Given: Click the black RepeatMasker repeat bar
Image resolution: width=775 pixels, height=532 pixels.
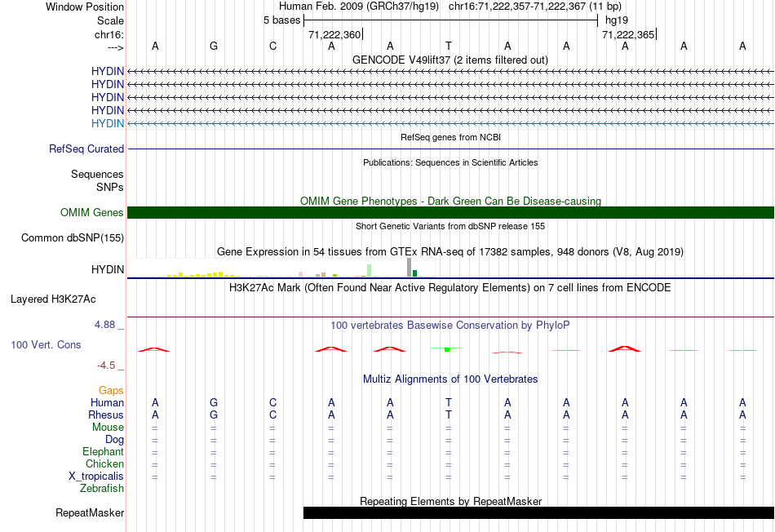Looking at the screenshot, I should [538, 512].
